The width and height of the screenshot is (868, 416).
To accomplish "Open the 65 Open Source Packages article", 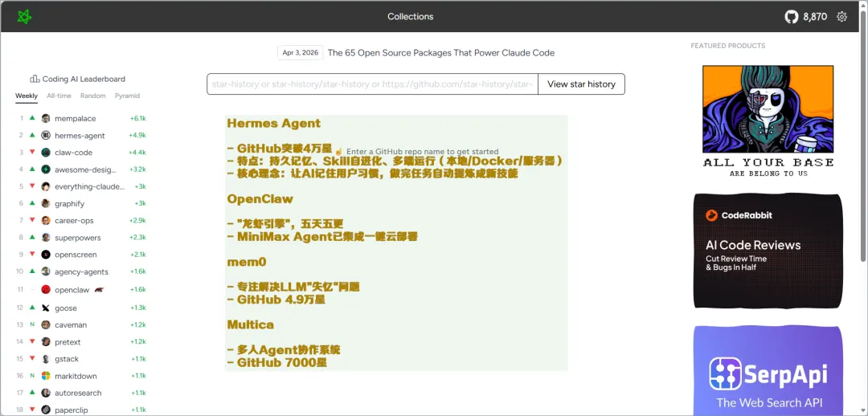I will pyautogui.click(x=441, y=53).
